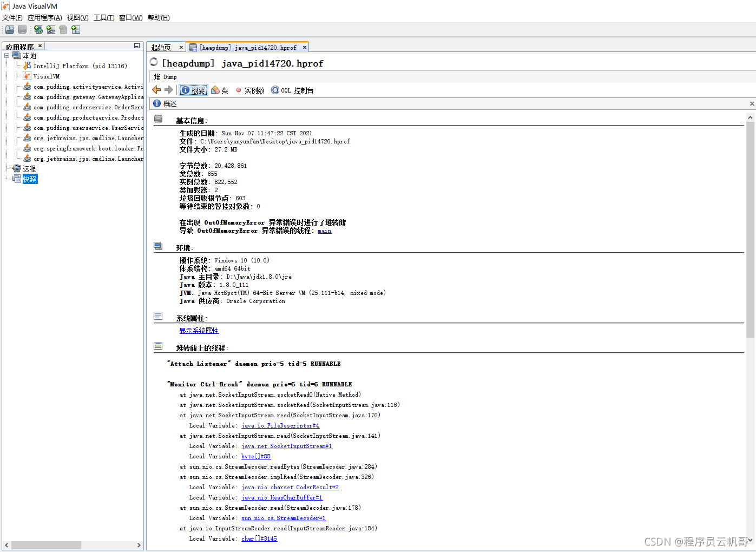Image resolution: width=756 pixels, height=552 pixels.
Task: Click Java icon of com.pudding.orderservice
Action: tap(27, 107)
